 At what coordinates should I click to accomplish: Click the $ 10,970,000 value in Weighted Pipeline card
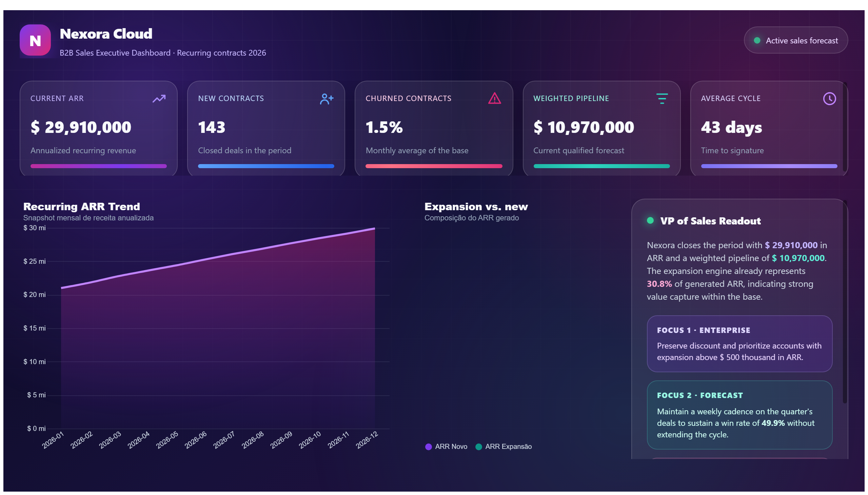[584, 127]
